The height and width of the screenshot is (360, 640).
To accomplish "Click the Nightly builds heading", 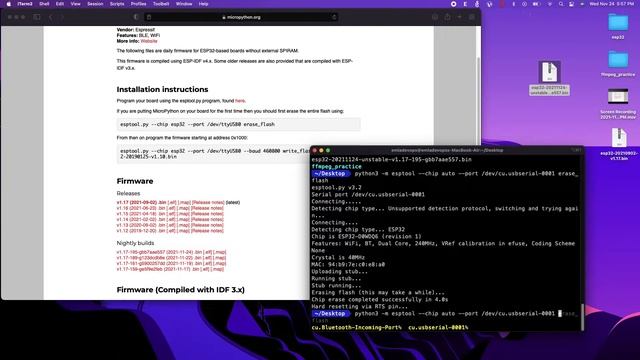I will click(135, 243).
